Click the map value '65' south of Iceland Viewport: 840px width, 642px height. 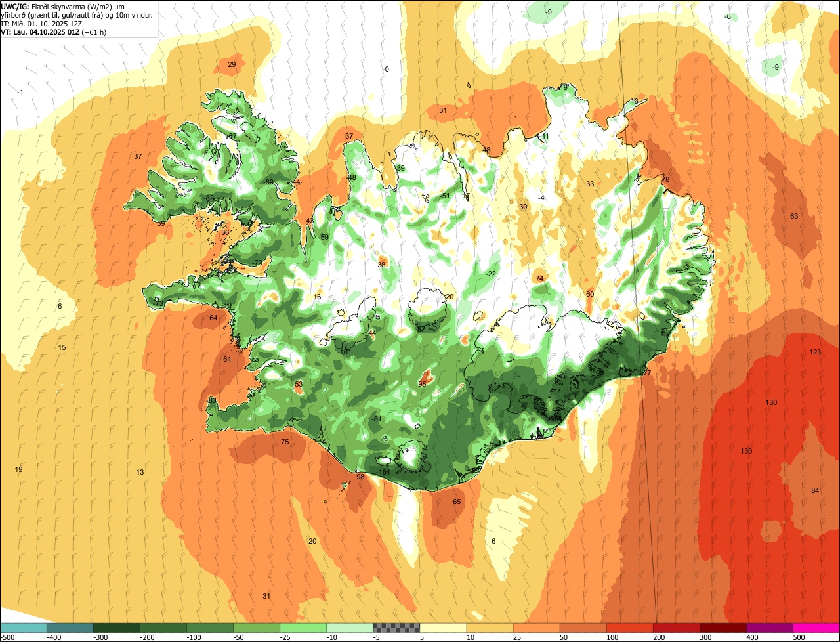[x=457, y=502]
